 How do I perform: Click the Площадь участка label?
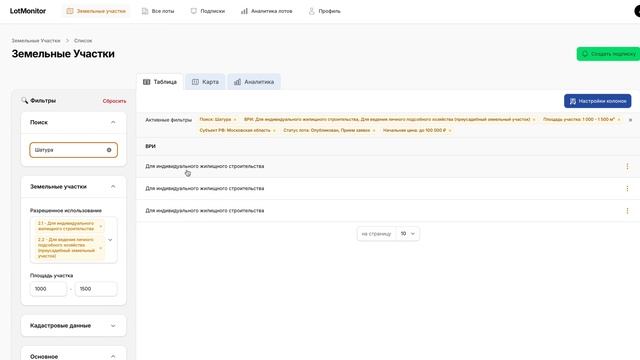(x=51, y=276)
